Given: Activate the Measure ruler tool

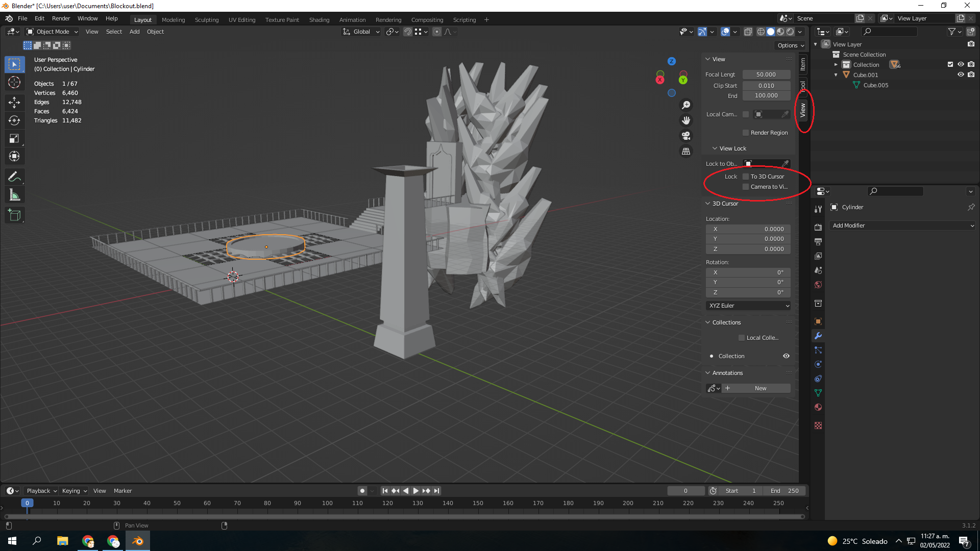Looking at the screenshot, I should pyautogui.click(x=14, y=195).
